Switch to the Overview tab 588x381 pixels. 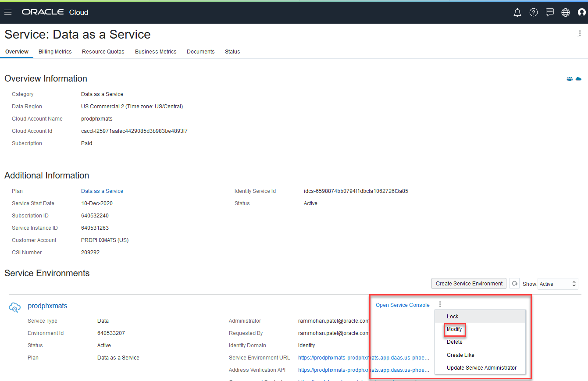(17, 52)
